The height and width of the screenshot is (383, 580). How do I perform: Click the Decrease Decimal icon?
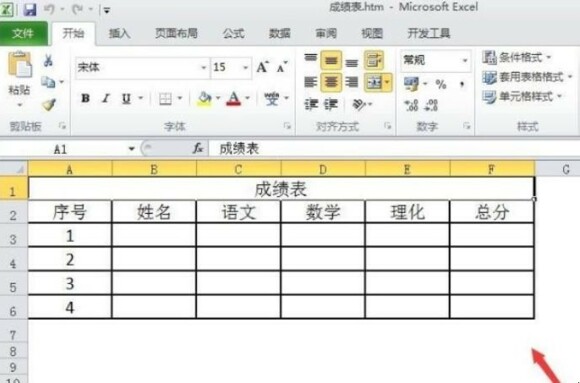pyautogui.click(x=432, y=105)
